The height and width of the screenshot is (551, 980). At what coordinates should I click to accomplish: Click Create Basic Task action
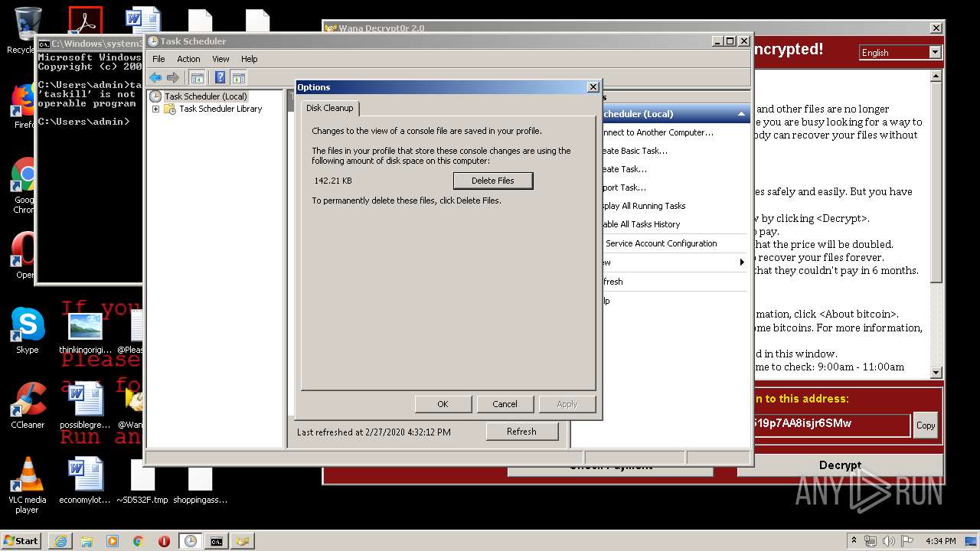(x=635, y=151)
